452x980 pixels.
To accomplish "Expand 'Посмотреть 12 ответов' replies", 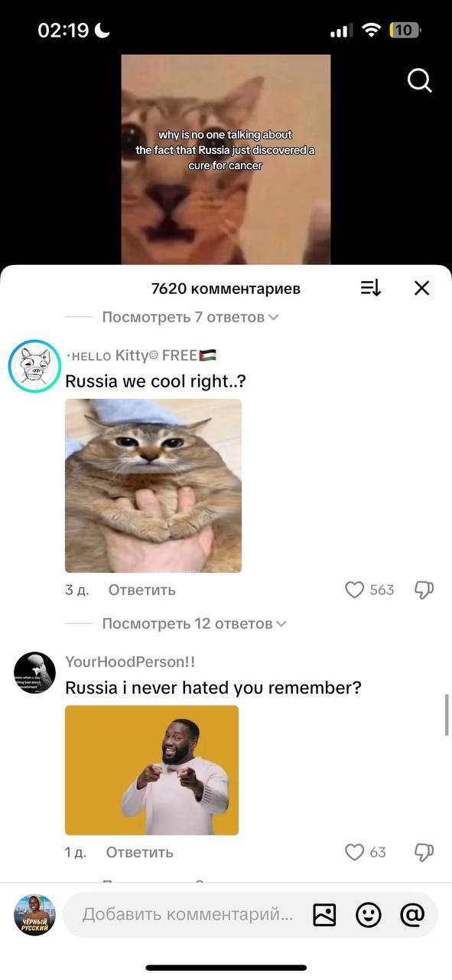I will tap(194, 623).
